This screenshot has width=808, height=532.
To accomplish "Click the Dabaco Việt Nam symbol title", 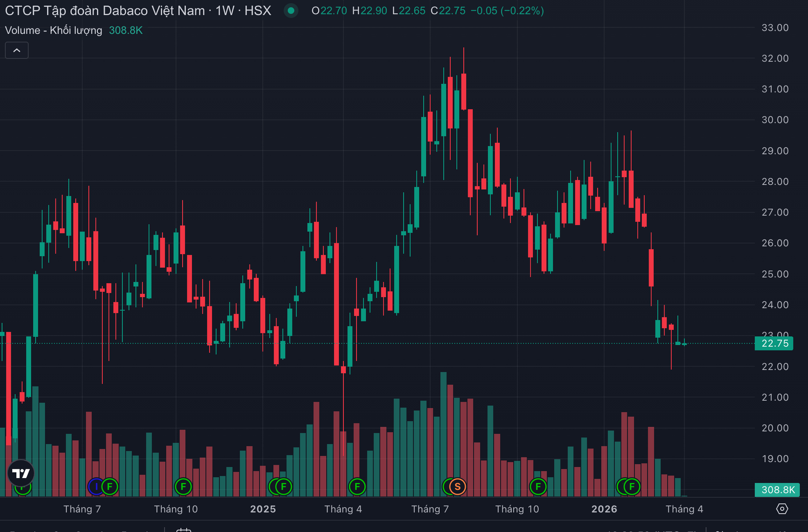I will pos(104,11).
